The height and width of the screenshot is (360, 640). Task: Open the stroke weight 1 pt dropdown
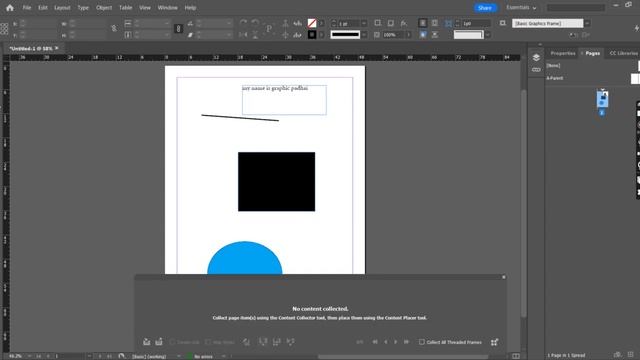pos(364,23)
